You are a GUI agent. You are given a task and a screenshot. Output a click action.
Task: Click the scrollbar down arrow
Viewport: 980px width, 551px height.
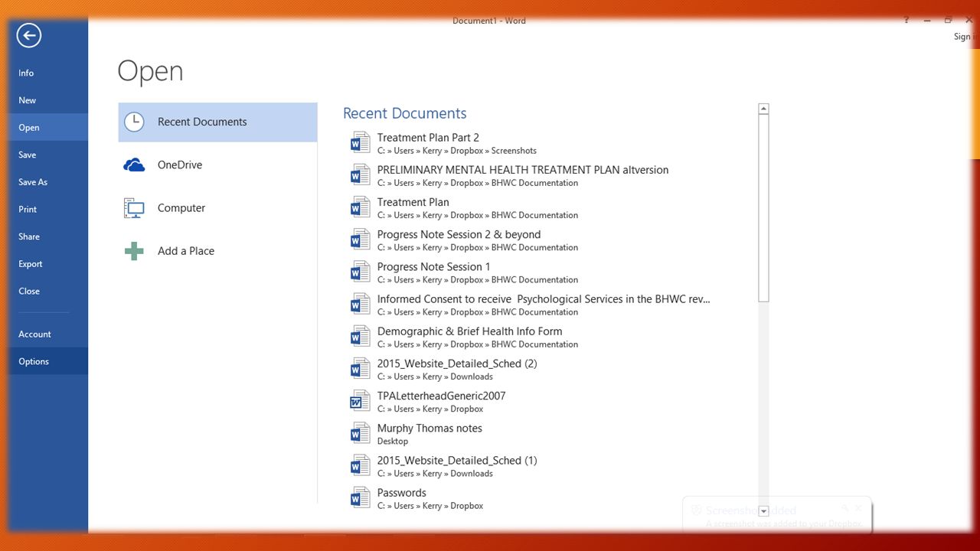(763, 510)
